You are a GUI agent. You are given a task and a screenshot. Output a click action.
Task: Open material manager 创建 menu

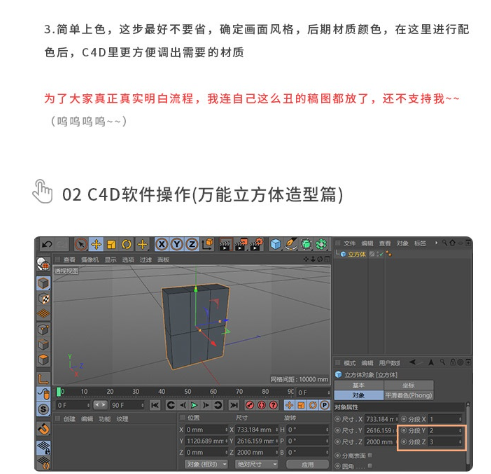[69, 419]
